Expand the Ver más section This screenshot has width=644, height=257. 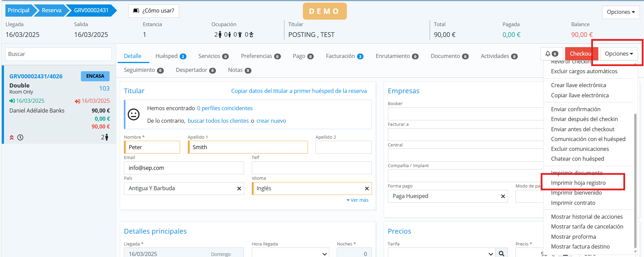[357, 200]
